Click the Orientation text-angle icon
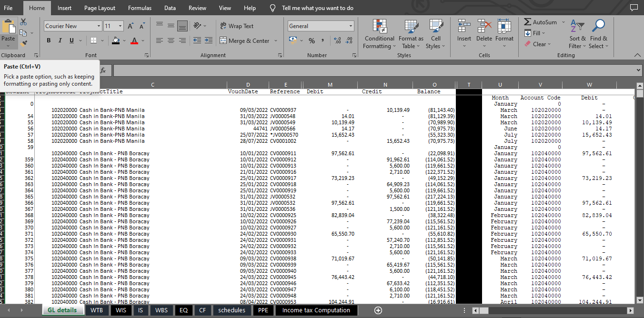Viewport: 644px width, 318px height. (x=198, y=25)
